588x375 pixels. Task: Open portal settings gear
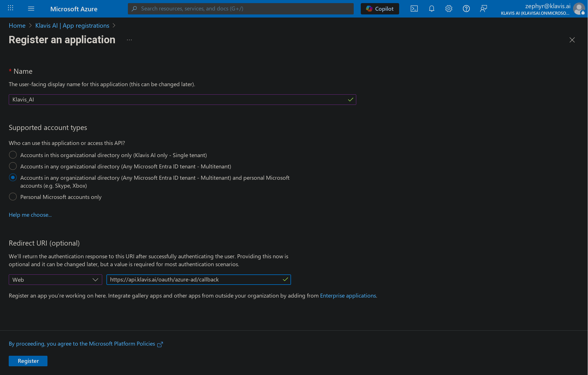coord(449,8)
